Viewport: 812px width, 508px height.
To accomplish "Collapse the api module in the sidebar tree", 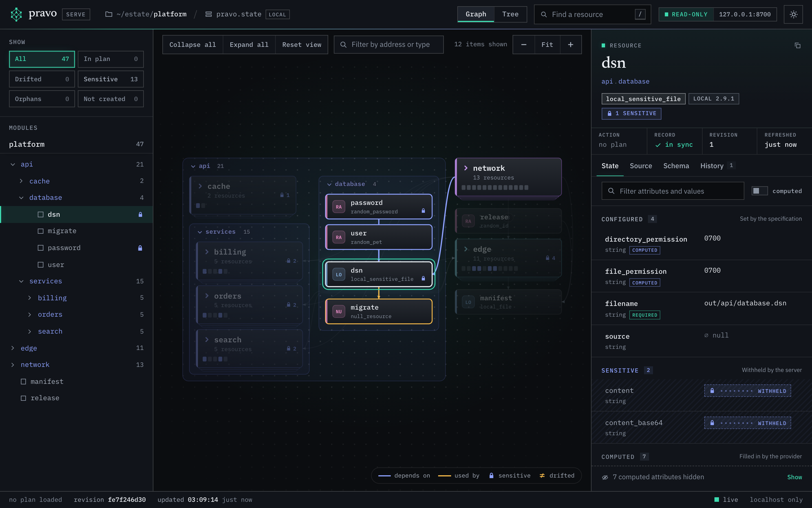I will tap(13, 164).
